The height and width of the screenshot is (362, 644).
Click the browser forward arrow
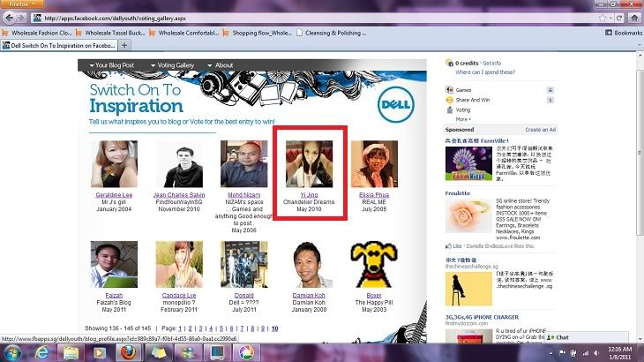(x=21, y=18)
